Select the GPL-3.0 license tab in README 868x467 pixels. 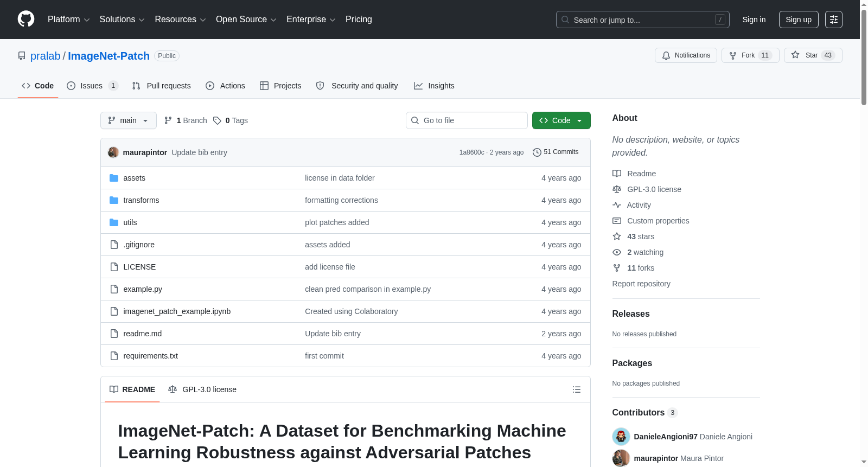coord(202,389)
